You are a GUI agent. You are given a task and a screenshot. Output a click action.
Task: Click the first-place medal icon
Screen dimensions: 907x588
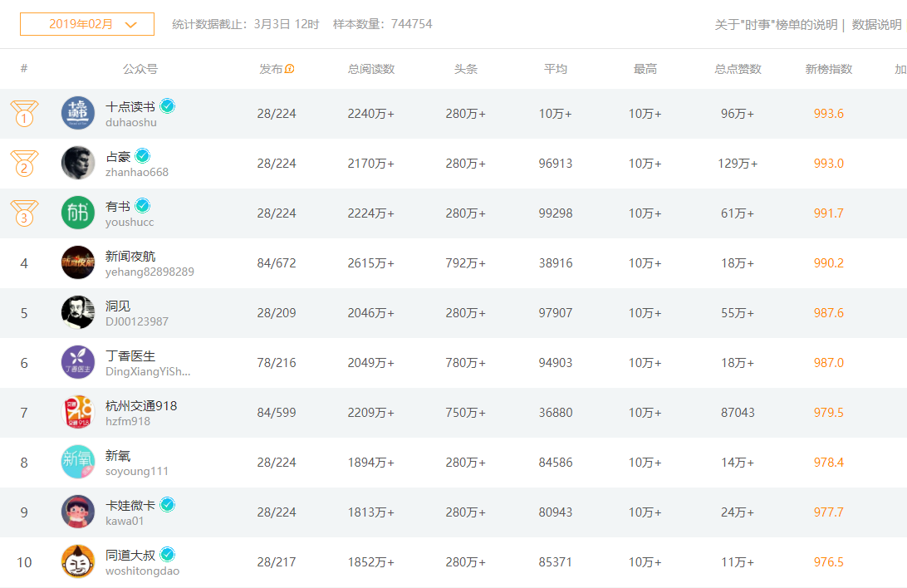coord(24,113)
